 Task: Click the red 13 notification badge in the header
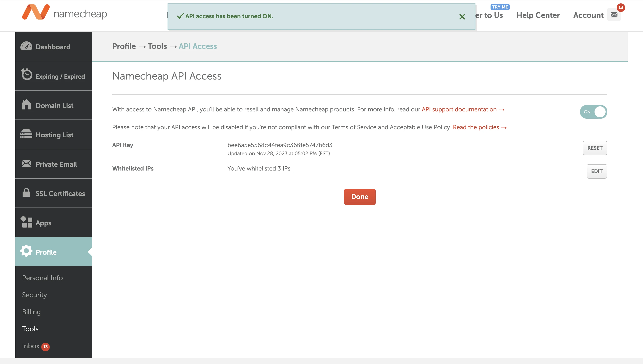tap(621, 7)
